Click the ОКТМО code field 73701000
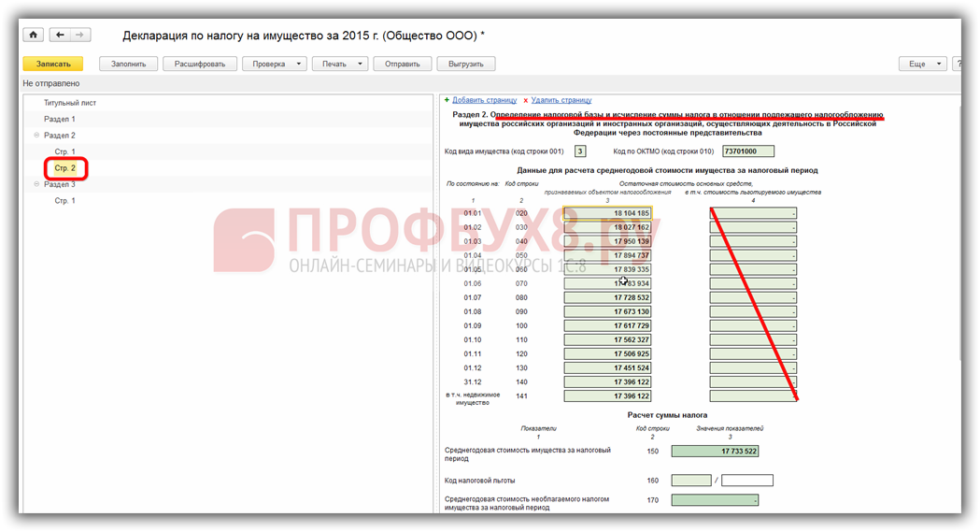The width and height of the screenshot is (980, 532). point(747,151)
